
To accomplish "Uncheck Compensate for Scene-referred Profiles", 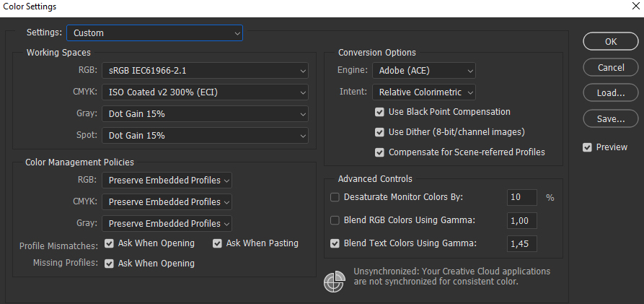I will (380, 153).
